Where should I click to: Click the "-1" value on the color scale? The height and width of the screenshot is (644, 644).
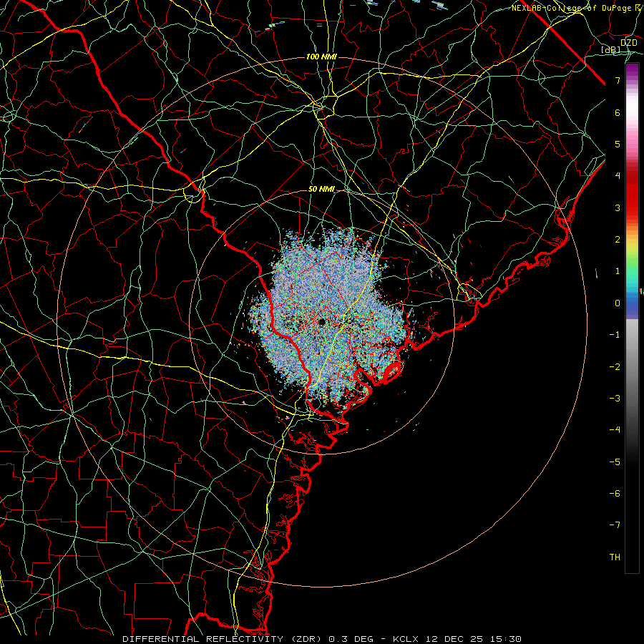coord(615,335)
